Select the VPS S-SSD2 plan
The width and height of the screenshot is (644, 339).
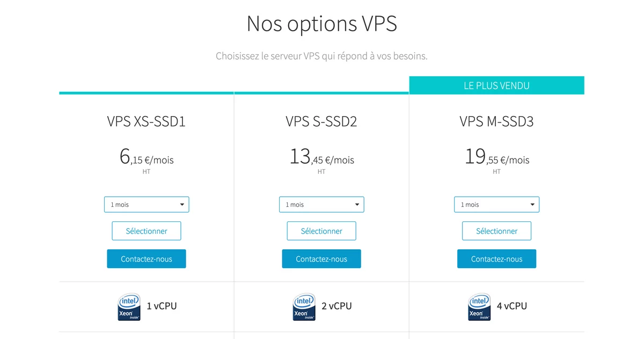coord(321,231)
